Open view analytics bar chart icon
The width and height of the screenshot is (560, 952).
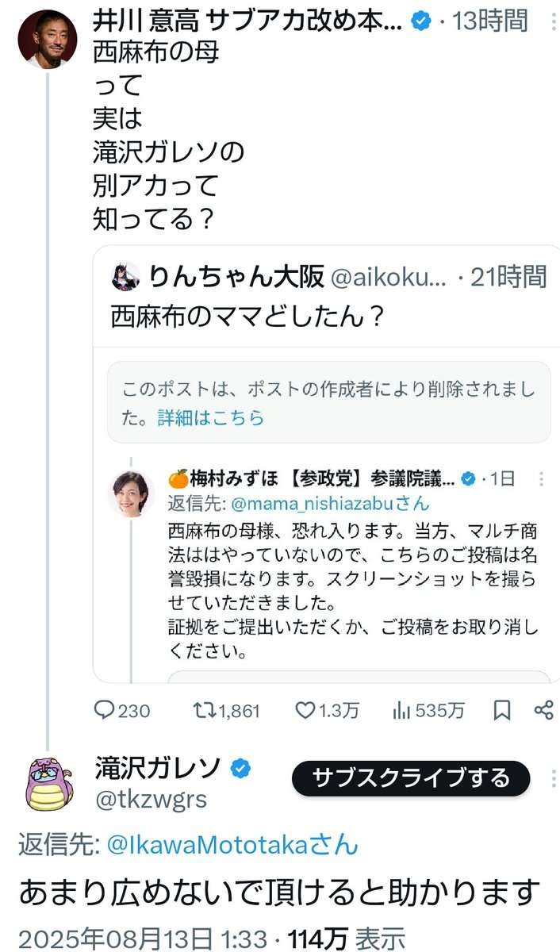[401, 710]
